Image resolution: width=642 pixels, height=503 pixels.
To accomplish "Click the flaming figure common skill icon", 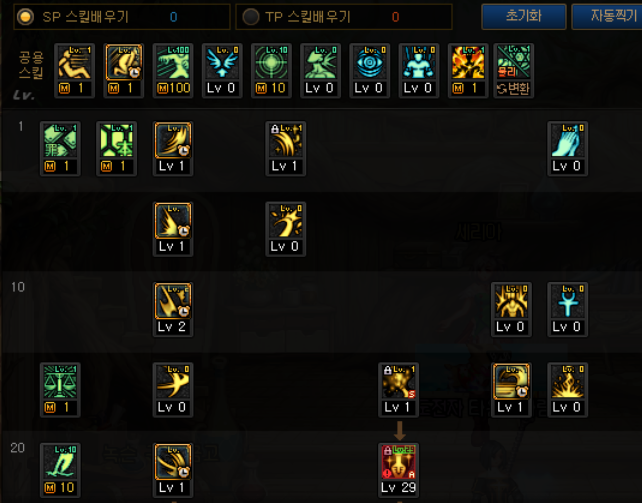I will click(468, 70).
